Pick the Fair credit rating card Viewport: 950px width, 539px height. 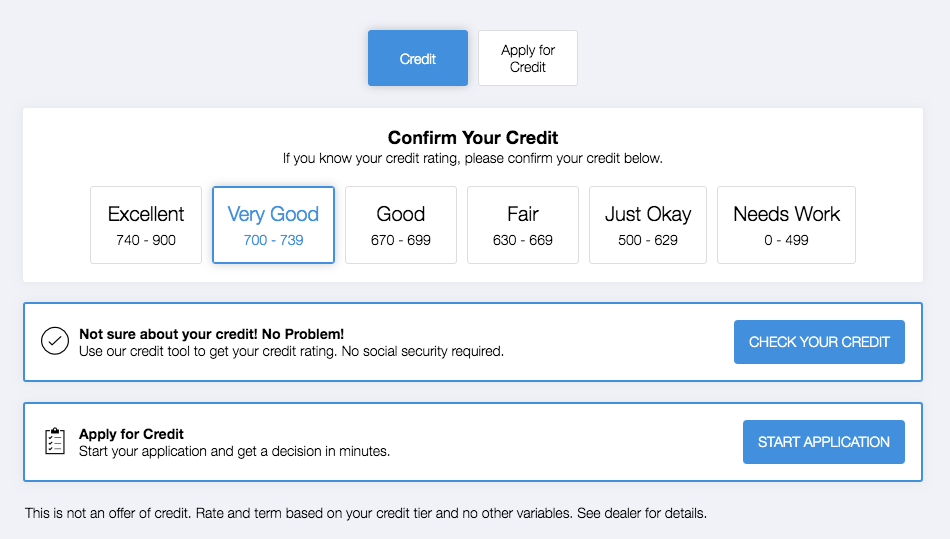click(x=523, y=225)
